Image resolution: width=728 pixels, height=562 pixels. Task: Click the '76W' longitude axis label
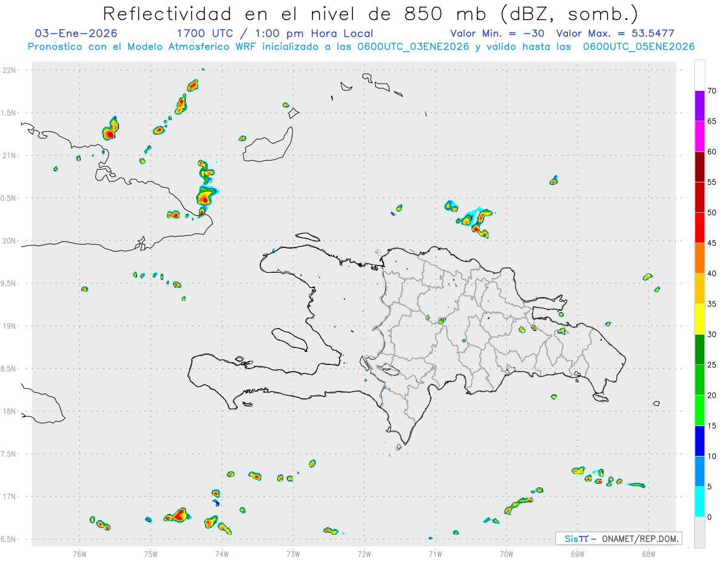pyautogui.click(x=79, y=554)
